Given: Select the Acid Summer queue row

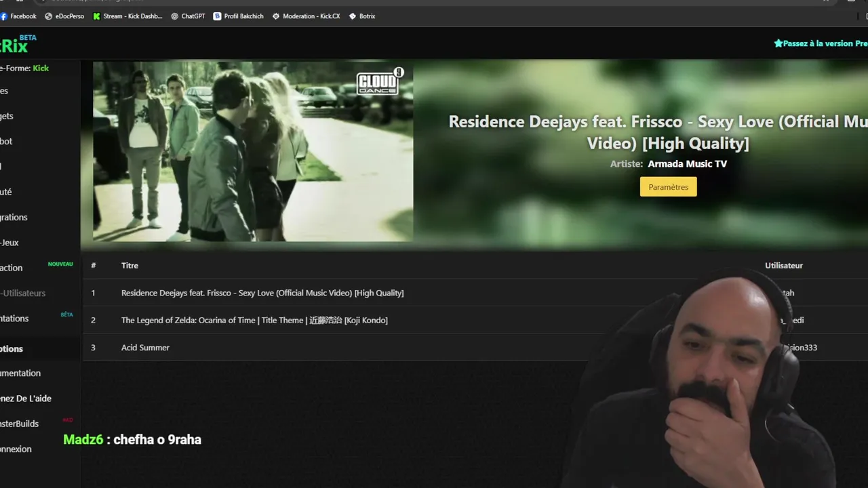Looking at the screenshot, I should point(475,347).
